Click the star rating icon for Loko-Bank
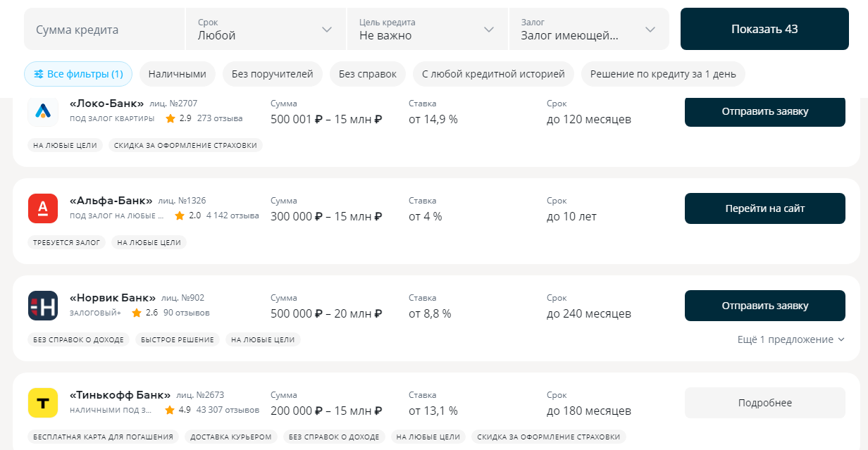This screenshot has width=868, height=450. (170, 118)
